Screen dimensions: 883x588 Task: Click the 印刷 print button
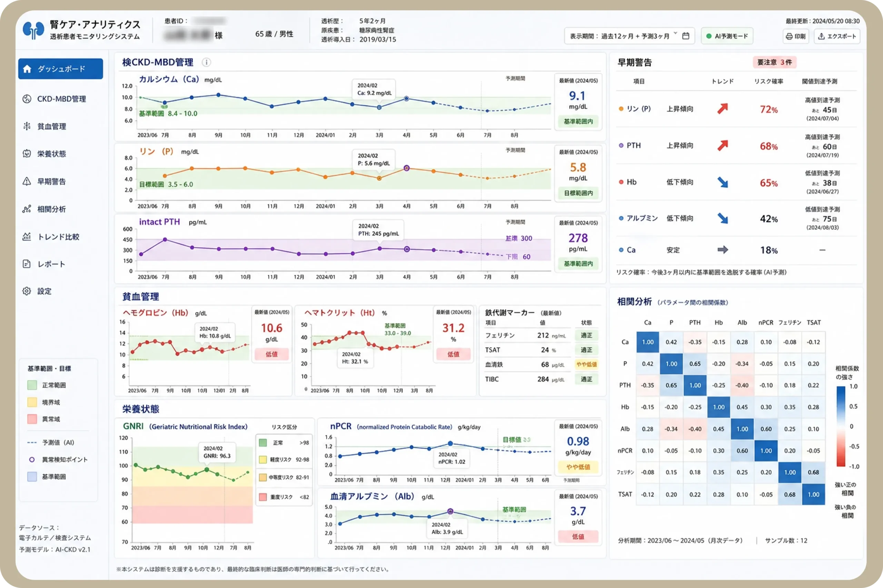(x=796, y=36)
